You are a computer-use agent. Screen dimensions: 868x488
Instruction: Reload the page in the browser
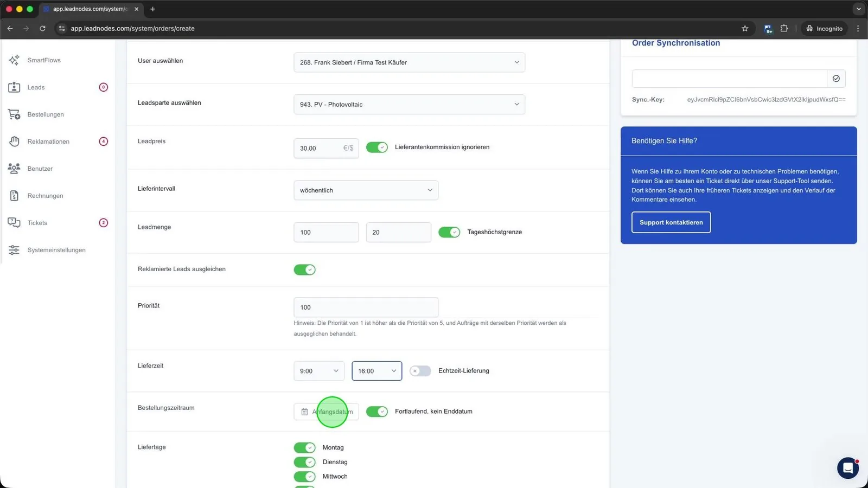(42, 28)
